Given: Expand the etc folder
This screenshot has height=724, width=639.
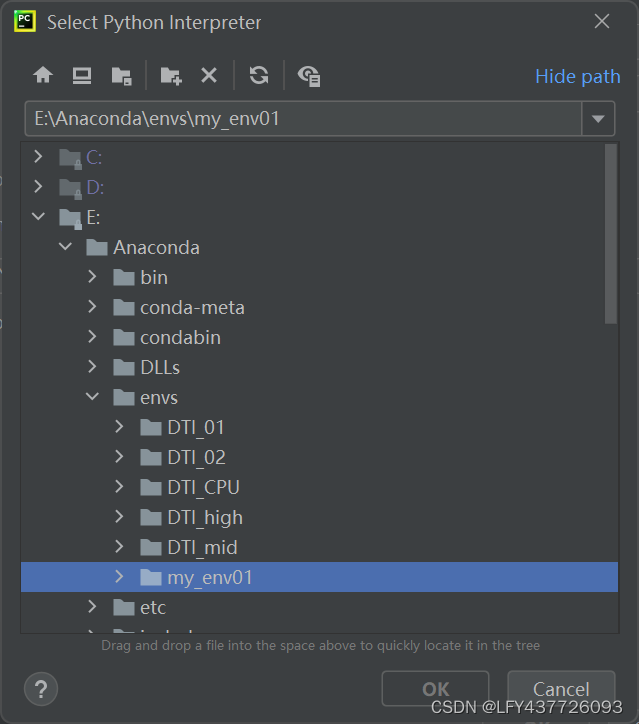Looking at the screenshot, I should 92,607.
